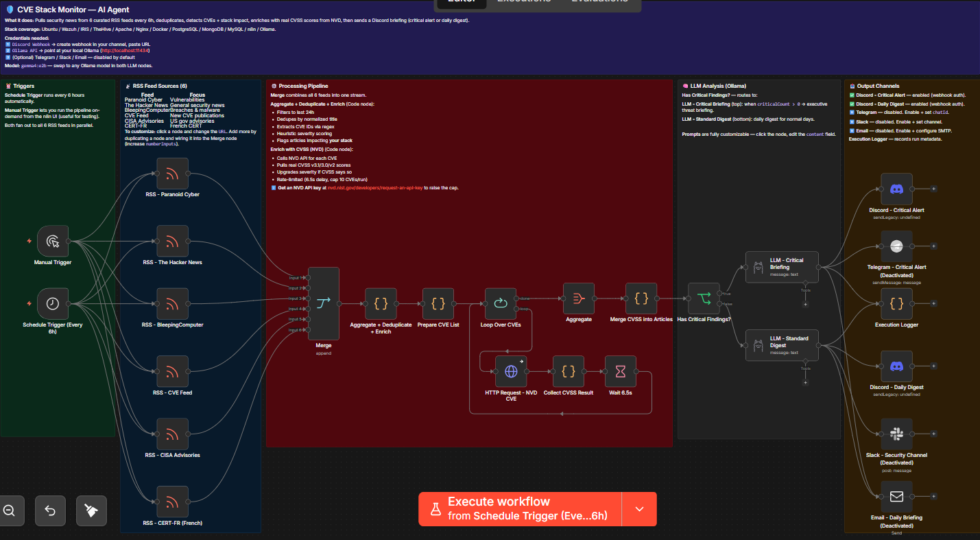980x540 pixels.
Task: Click the Loop Over CVEs node
Action: pos(501,303)
